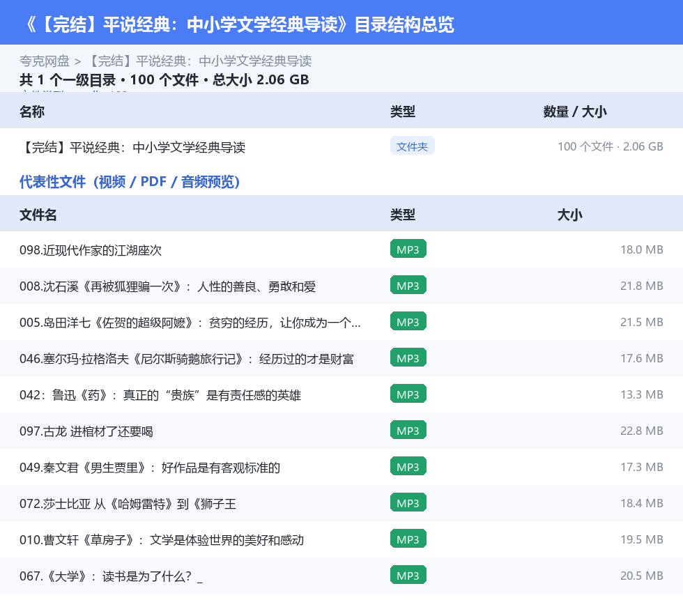Image resolution: width=683 pixels, height=616 pixels.
Task: Click MP3 badge in the 049.秦文君 row
Action: [x=408, y=466]
